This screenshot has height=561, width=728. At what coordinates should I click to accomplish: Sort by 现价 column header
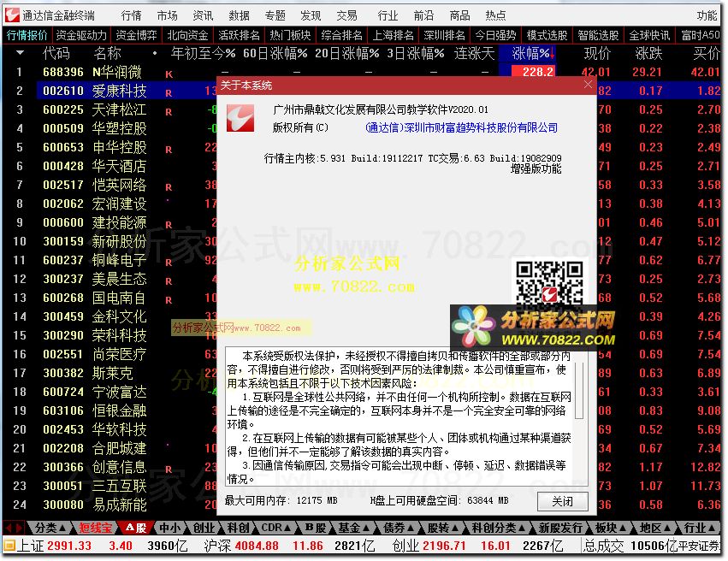click(x=596, y=53)
